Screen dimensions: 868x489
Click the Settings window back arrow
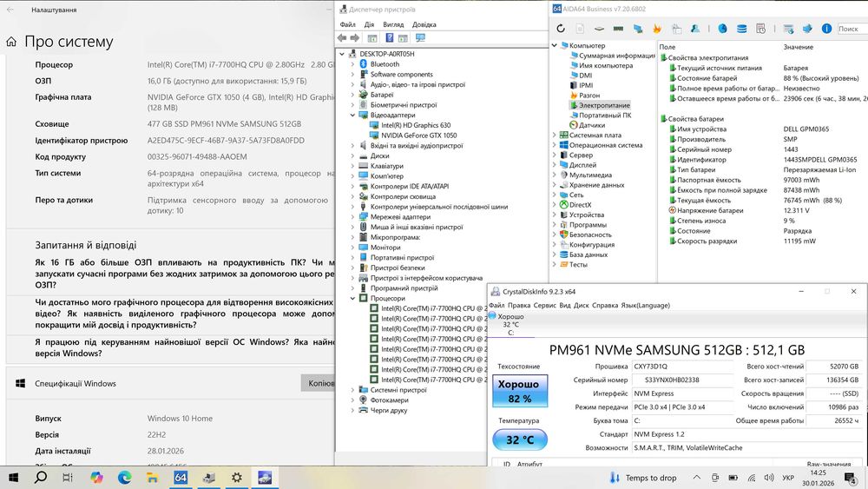coord(10,10)
